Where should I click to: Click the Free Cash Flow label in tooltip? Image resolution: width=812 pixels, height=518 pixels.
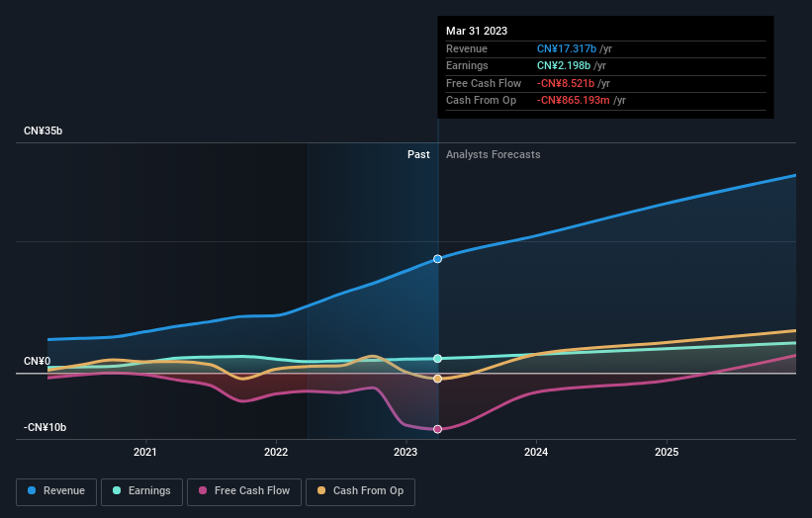click(x=484, y=83)
